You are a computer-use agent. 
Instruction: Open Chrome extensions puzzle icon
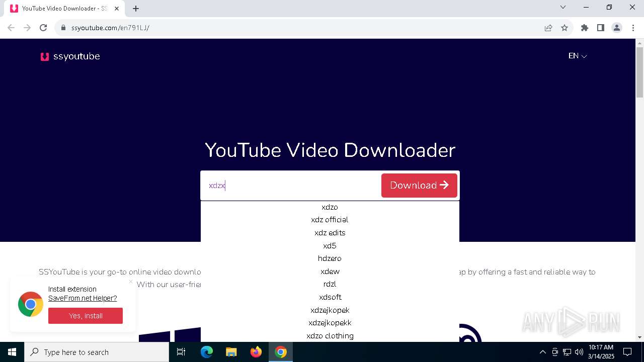tap(585, 28)
